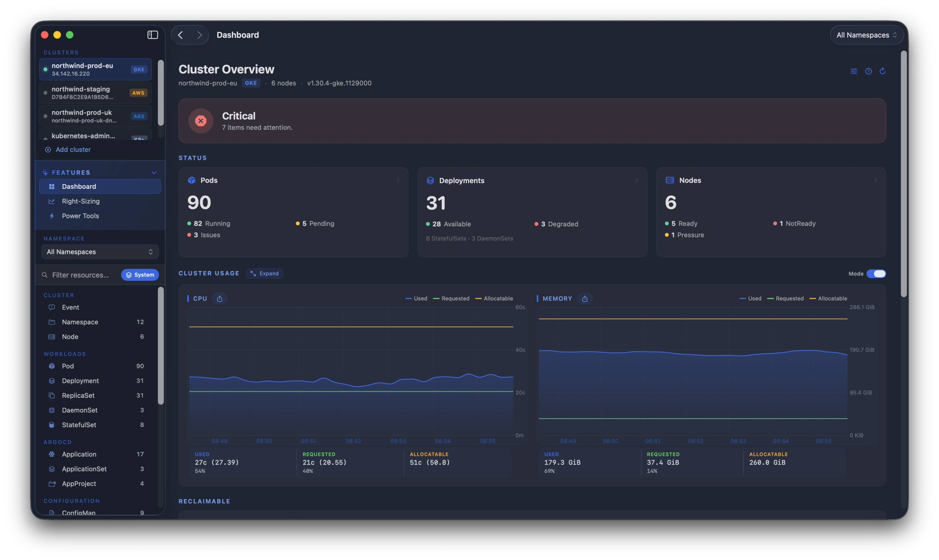The width and height of the screenshot is (939, 560).
Task: Click the search magnifier icon
Action: (44, 275)
